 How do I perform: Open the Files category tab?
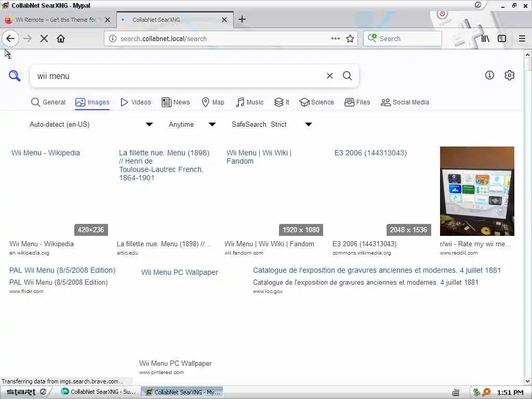[x=357, y=102]
